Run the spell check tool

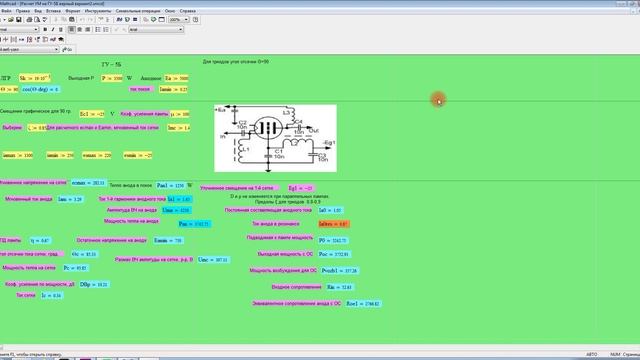click(45, 20)
